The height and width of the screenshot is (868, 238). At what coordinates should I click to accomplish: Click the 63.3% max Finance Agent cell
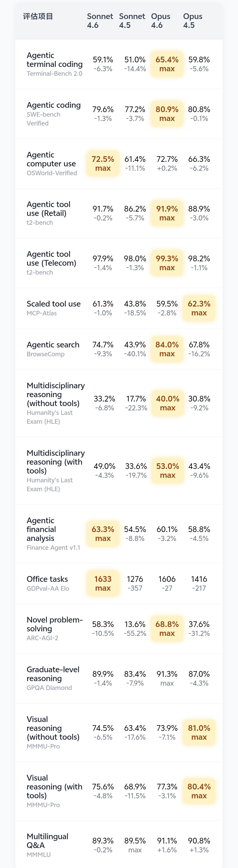click(x=103, y=534)
